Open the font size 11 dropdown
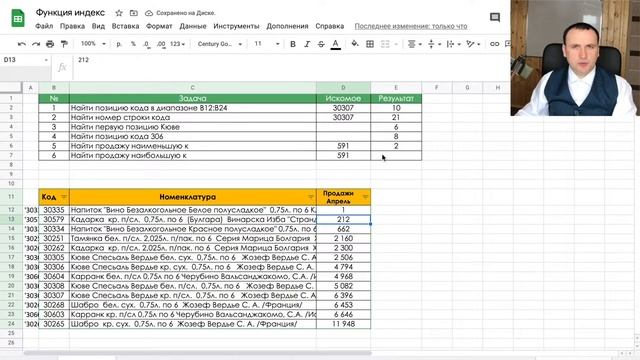 coord(267,44)
